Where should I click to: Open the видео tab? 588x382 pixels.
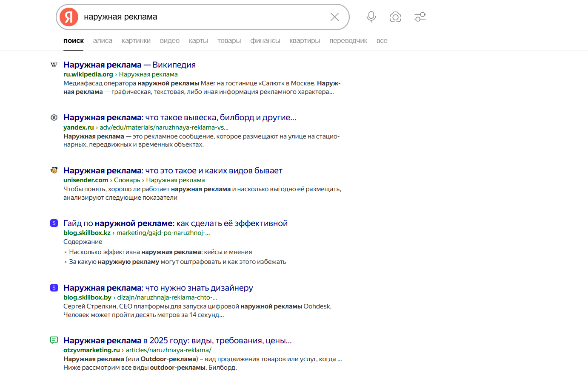pos(170,41)
